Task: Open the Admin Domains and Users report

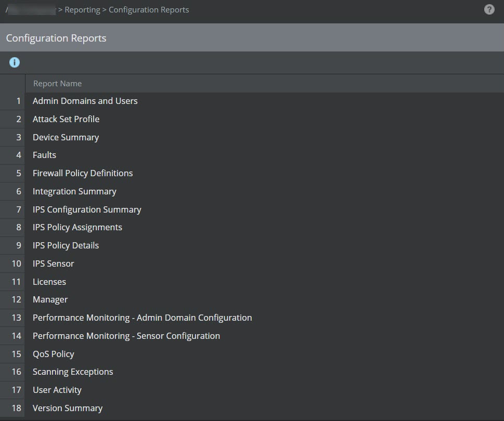Action: point(85,101)
